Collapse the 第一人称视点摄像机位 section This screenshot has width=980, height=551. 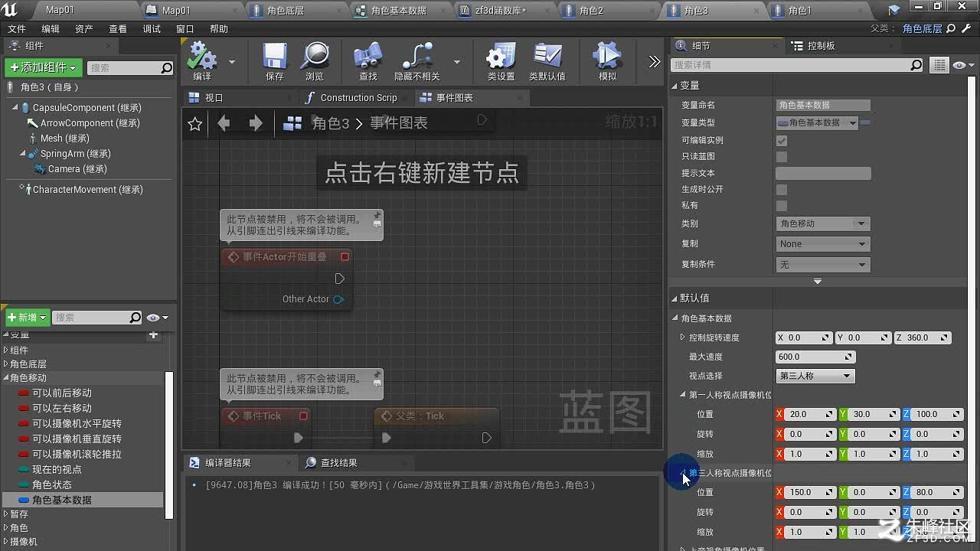tap(684, 396)
